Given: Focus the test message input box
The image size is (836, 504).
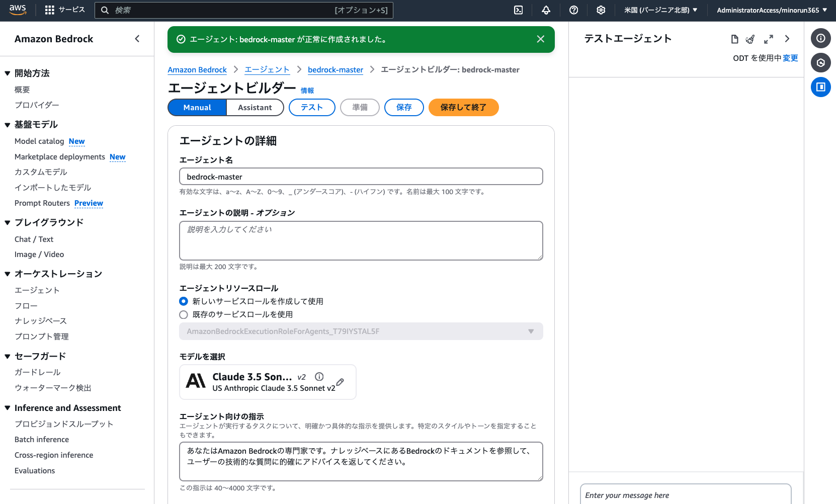Looking at the screenshot, I should [686, 495].
